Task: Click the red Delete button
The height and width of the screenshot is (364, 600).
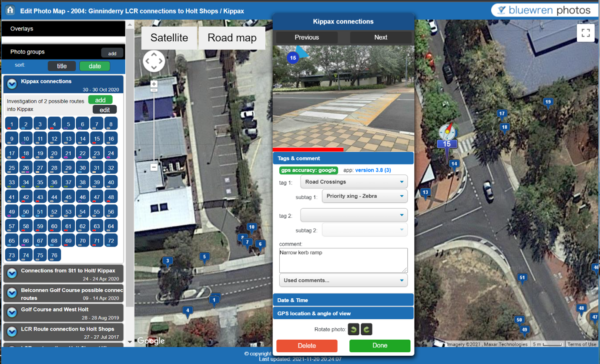Action: coord(307,346)
